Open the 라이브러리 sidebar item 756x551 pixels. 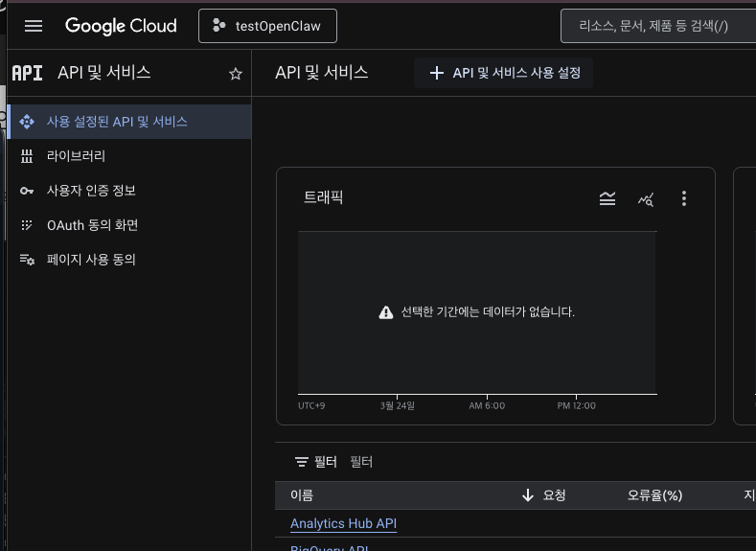[129, 156]
